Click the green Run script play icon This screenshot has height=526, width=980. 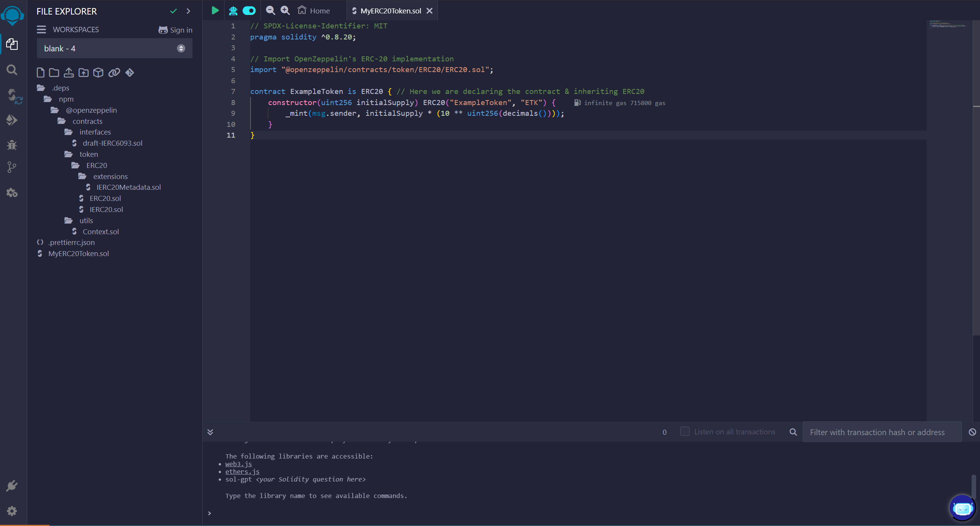(x=215, y=11)
